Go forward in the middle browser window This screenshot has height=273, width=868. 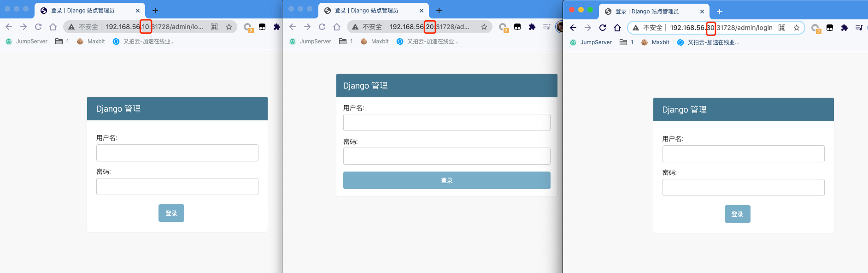307,27
